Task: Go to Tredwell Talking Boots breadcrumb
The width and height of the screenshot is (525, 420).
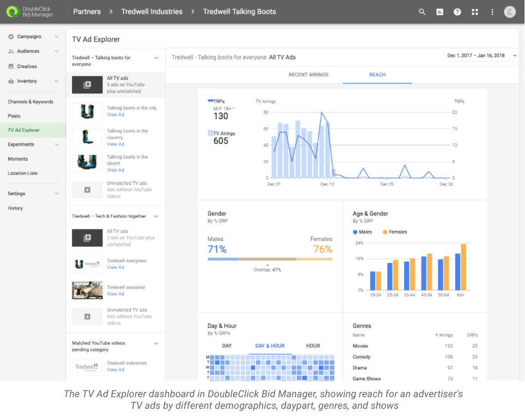Action: pos(239,12)
